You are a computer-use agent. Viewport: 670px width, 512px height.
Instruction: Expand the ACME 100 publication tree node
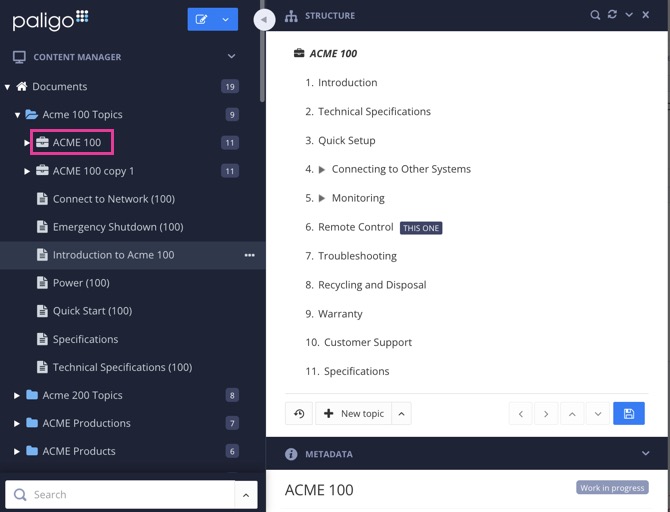coord(28,143)
